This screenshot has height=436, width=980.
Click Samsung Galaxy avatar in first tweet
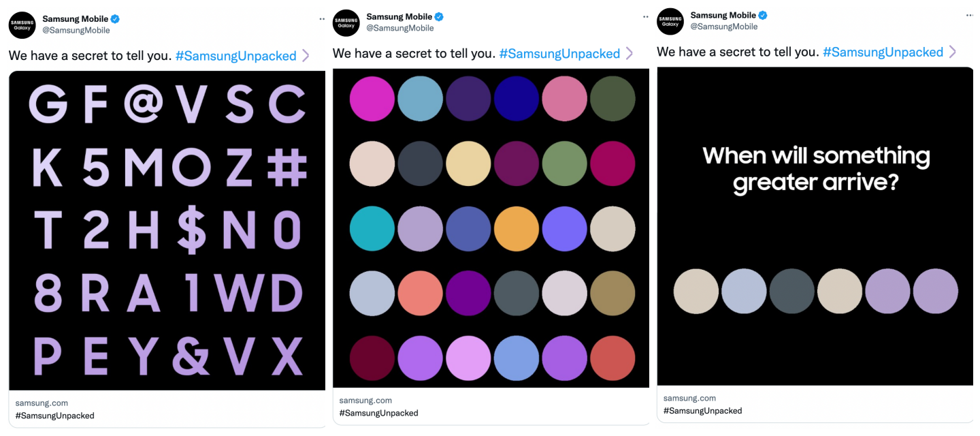tap(22, 25)
